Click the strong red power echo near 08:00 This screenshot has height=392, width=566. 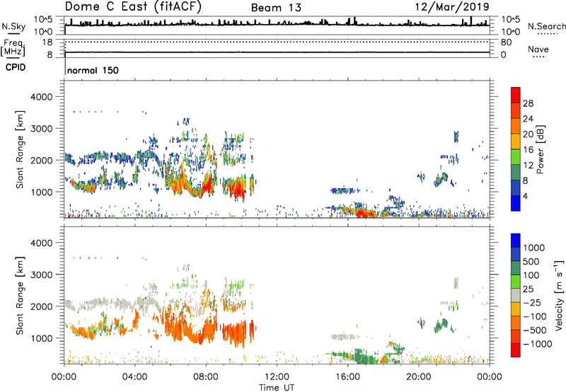207,185
